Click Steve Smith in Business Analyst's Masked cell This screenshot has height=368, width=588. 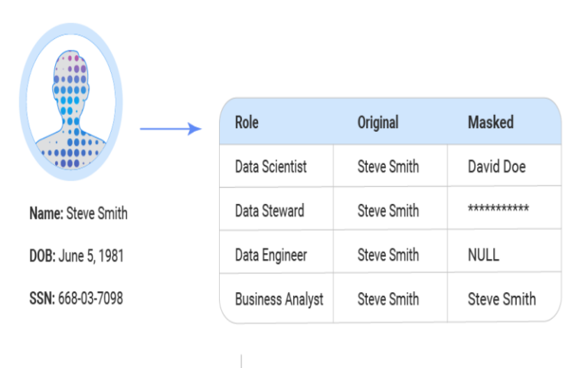pos(501,298)
